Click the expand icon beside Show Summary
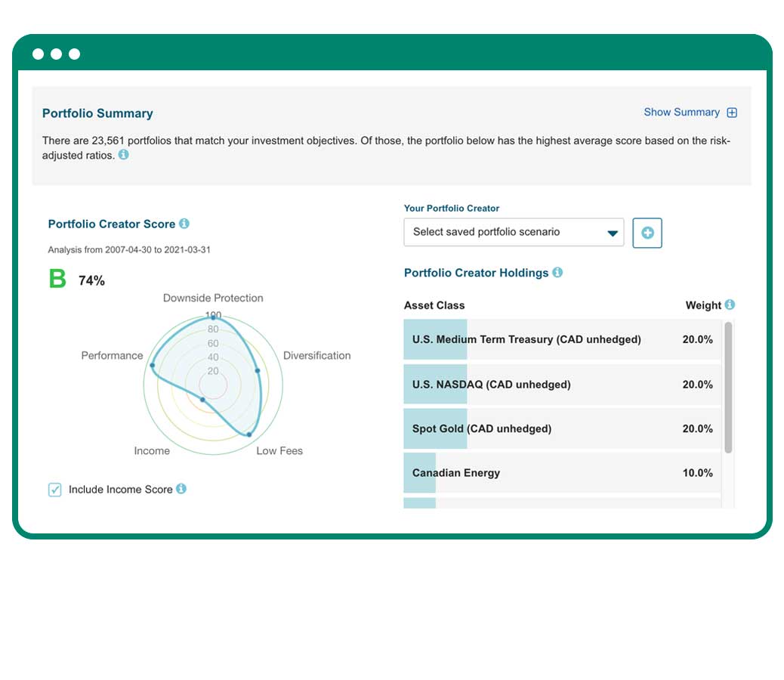 (730, 112)
